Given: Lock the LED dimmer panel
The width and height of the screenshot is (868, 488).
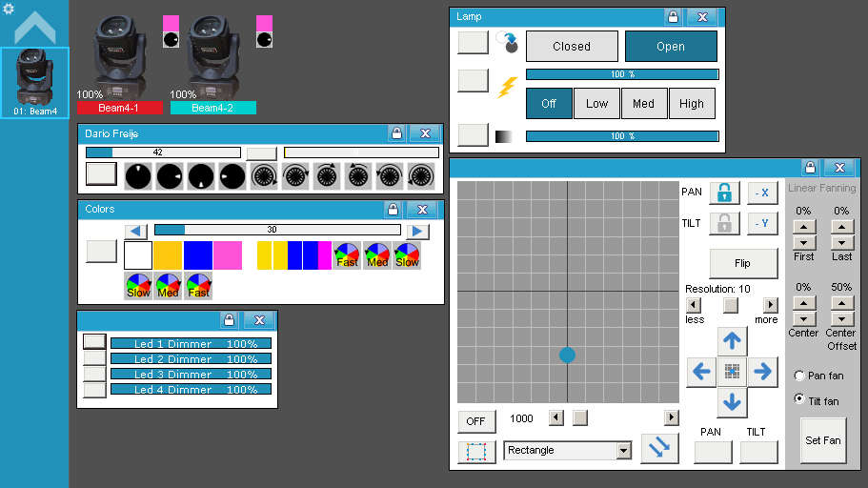Looking at the screenshot, I should coord(229,319).
